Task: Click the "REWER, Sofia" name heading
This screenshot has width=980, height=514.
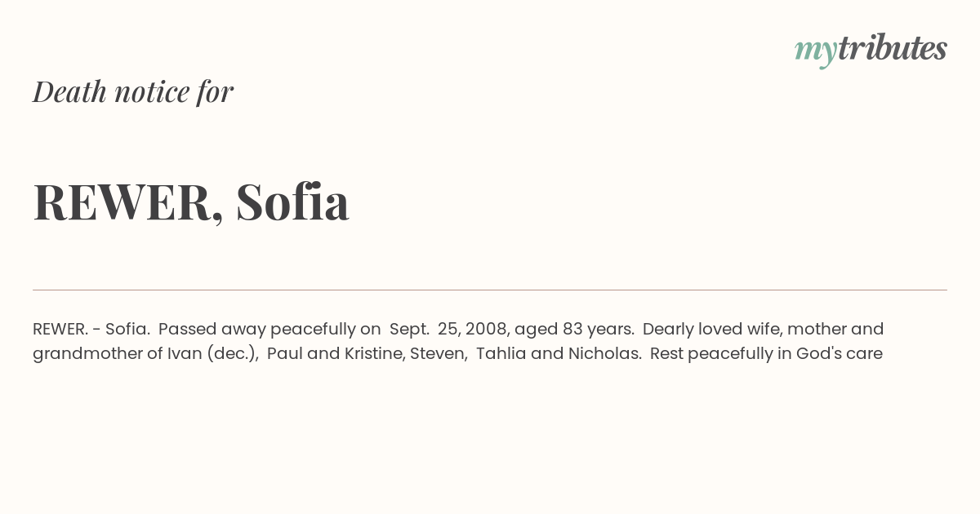Action: pos(191,202)
